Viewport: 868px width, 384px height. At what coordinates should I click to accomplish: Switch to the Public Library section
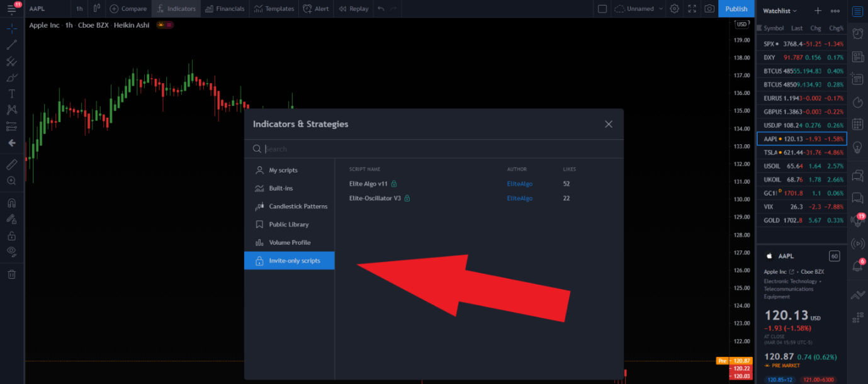pyautogui.click(x=288, y=225)
